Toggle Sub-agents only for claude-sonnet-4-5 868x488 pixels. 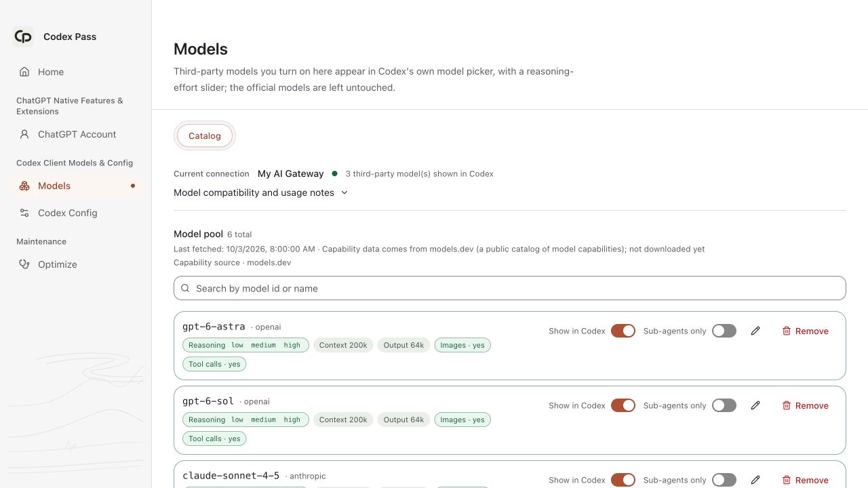click(x=724, y=480)
